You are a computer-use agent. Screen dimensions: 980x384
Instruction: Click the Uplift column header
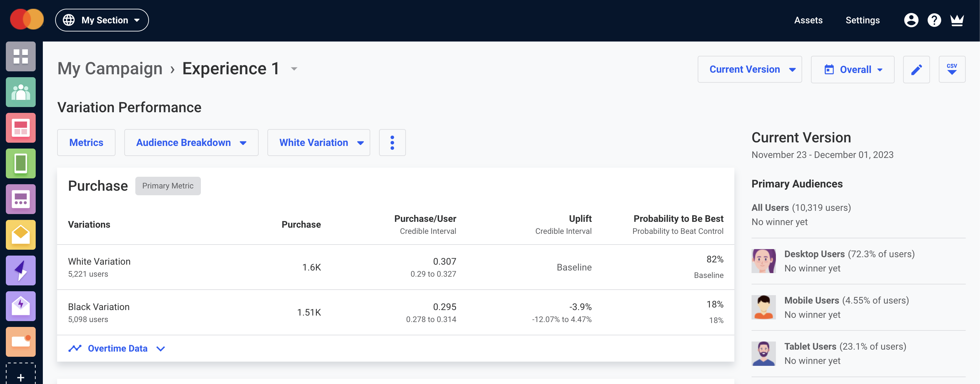[580, 219]
